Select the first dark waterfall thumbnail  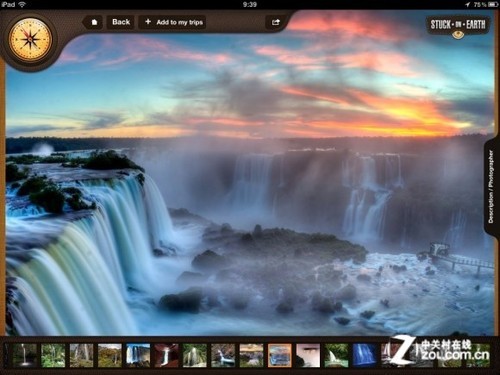(x=24, y=356)
